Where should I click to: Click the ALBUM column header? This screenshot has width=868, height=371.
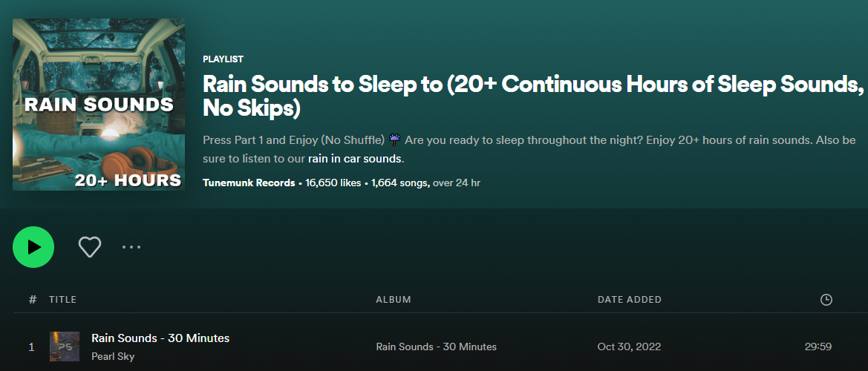[394, 300]
